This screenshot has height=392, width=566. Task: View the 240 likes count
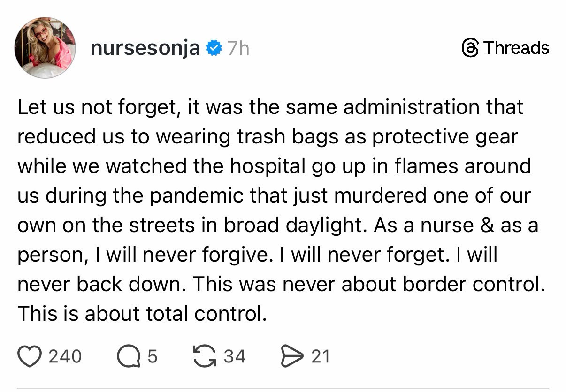65,356
